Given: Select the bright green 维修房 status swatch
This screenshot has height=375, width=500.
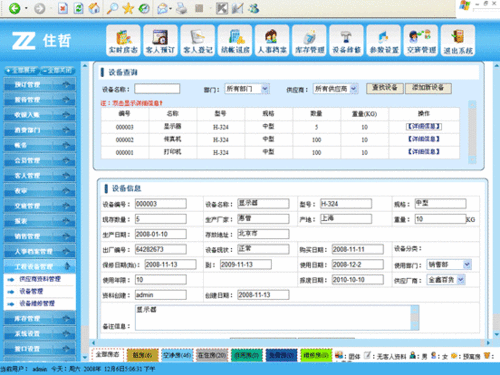Looking at the screenshot, I should pyautogui.click(x=316, y=355).
